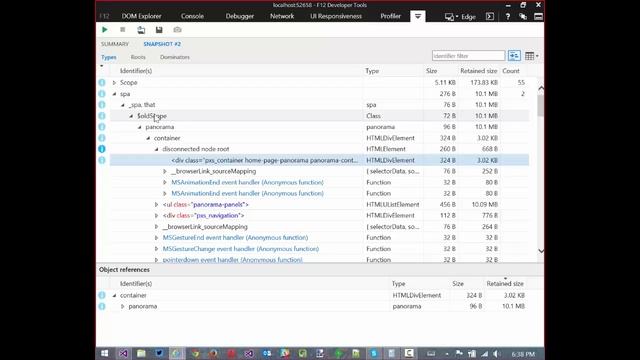Select the Types view
Image resolution: width=640 pixels, height=360 pixels.
pyautogui.click(x=109, y=57)
